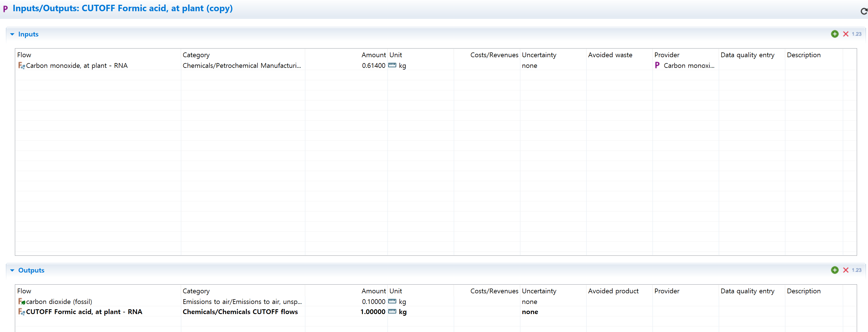Click red remove button in Inputs section
Screen dimensions: 868x332
tap(846, 34)
